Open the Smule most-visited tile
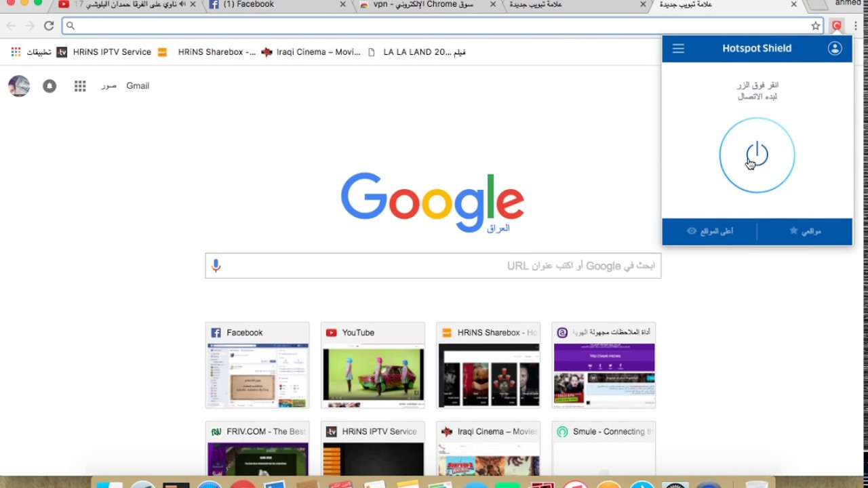The height and width of the screenshot is (488, 868). pyautogui.click(x=604, y=449)
